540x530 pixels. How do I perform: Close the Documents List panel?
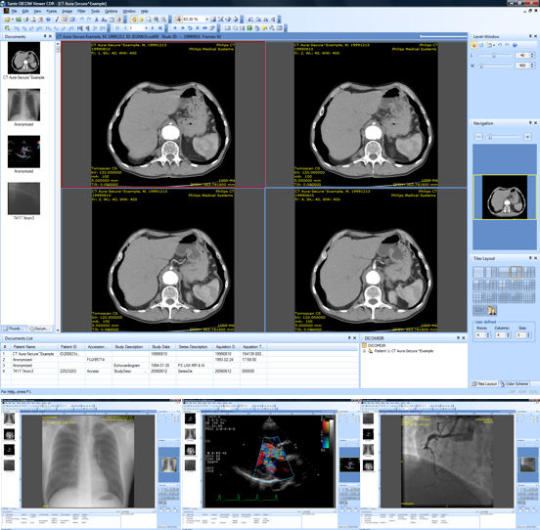(355, 338)
